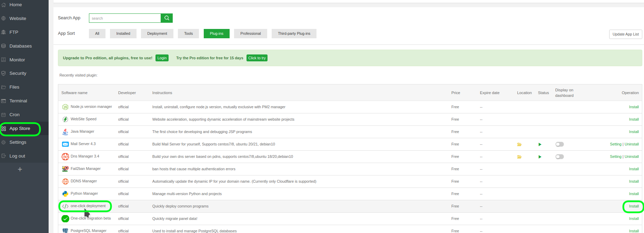644x233 pixels.
Task: Install Python Manager plugin
Action: point(634,194)
